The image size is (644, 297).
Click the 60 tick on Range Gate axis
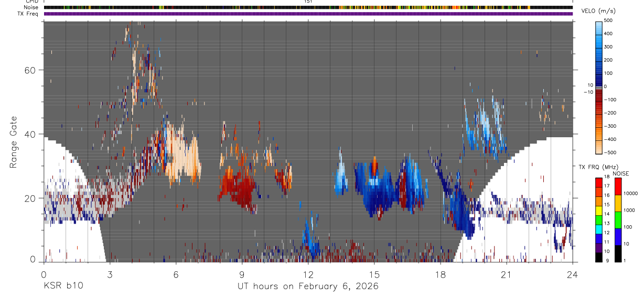click(30, 70)
